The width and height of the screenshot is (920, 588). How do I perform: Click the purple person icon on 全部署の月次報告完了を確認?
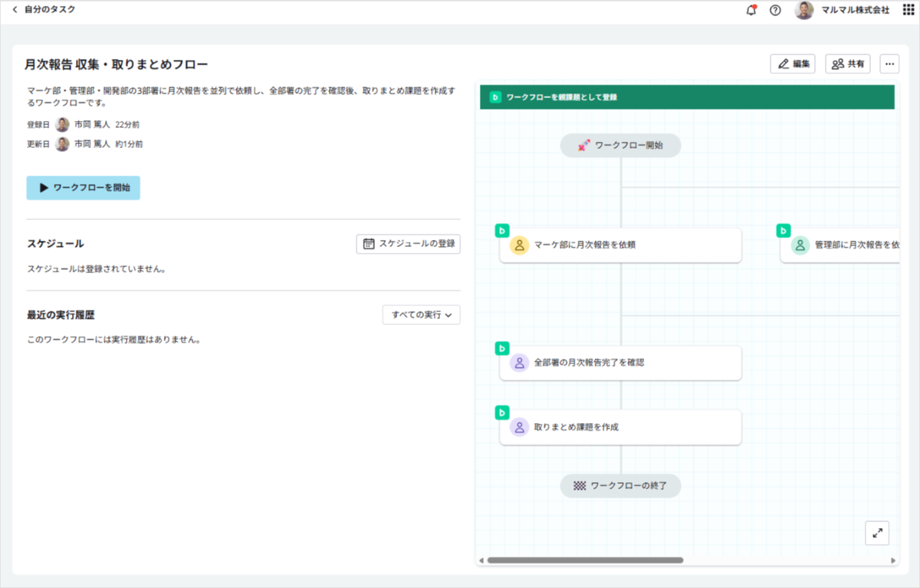coord(520,363)
